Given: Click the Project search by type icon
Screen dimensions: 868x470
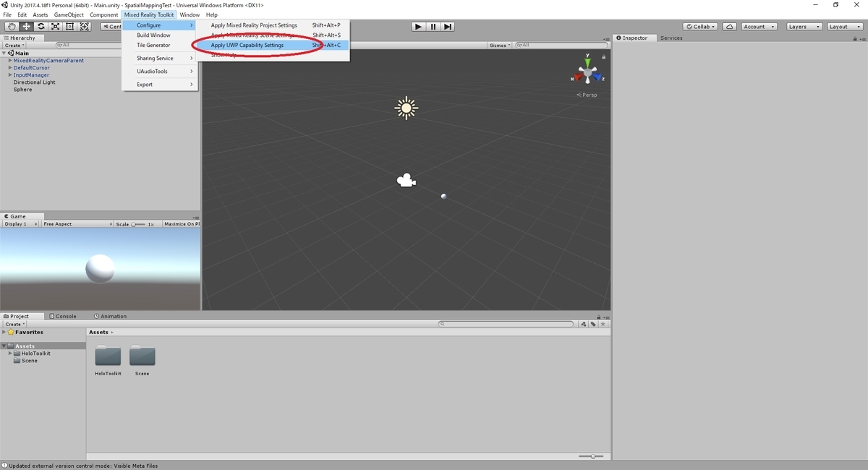Looking at the screenshot, I should pyautogui.click(x=584, y=325).
